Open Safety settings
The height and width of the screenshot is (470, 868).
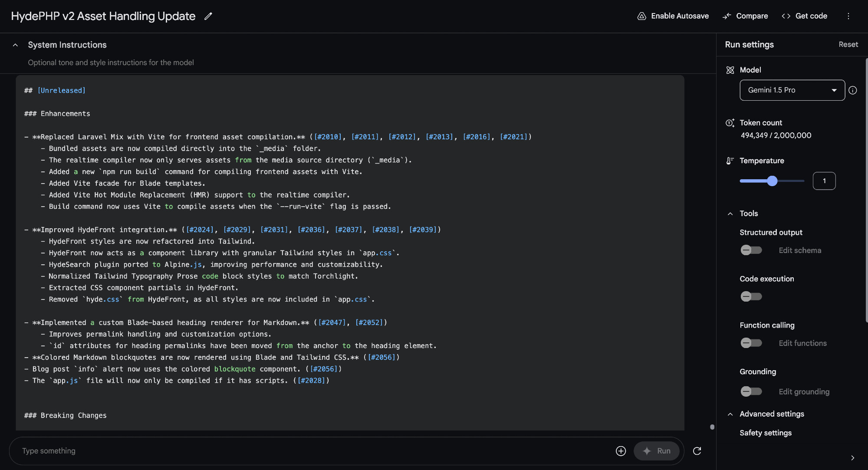[x=766, y=433]
